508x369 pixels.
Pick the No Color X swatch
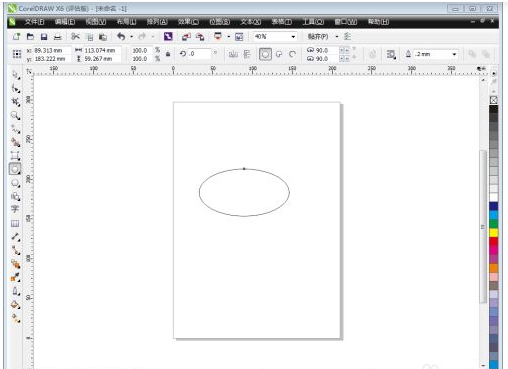[x=494, y=100]
